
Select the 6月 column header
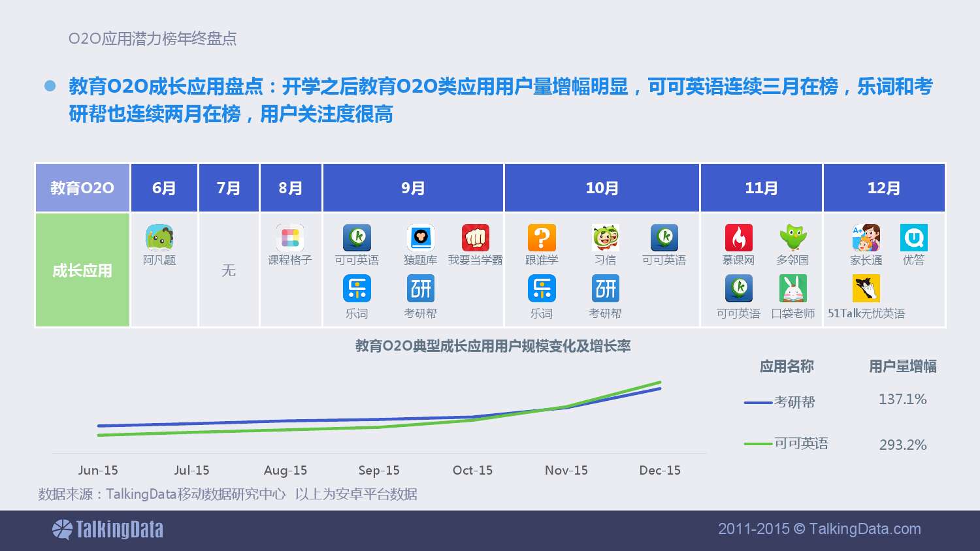pos(164,188)
